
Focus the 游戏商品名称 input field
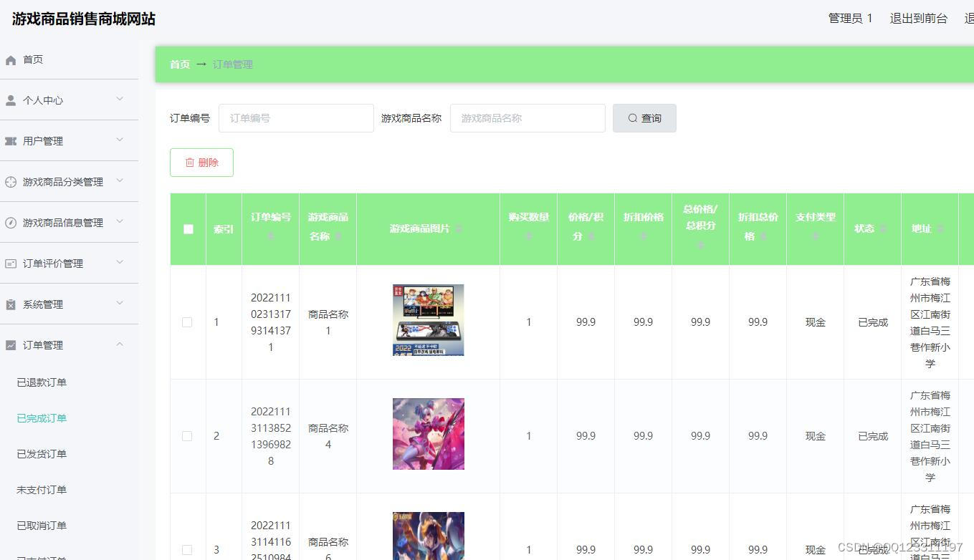527,118
